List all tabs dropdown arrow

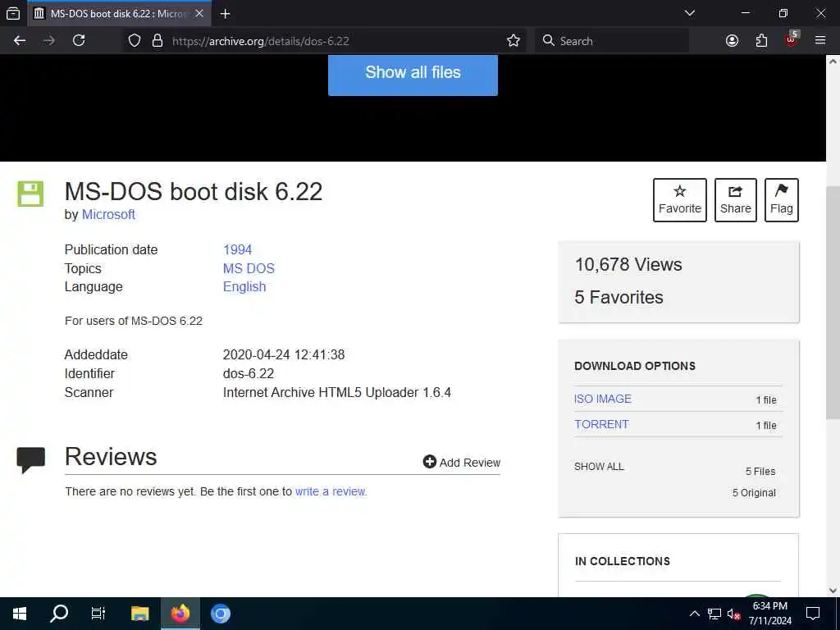pos(689,13)
